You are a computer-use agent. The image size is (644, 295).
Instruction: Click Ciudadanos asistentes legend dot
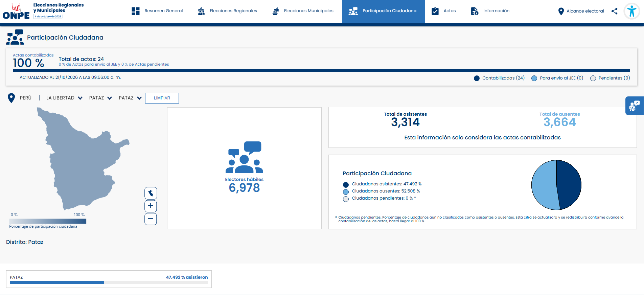coord(346,185)
